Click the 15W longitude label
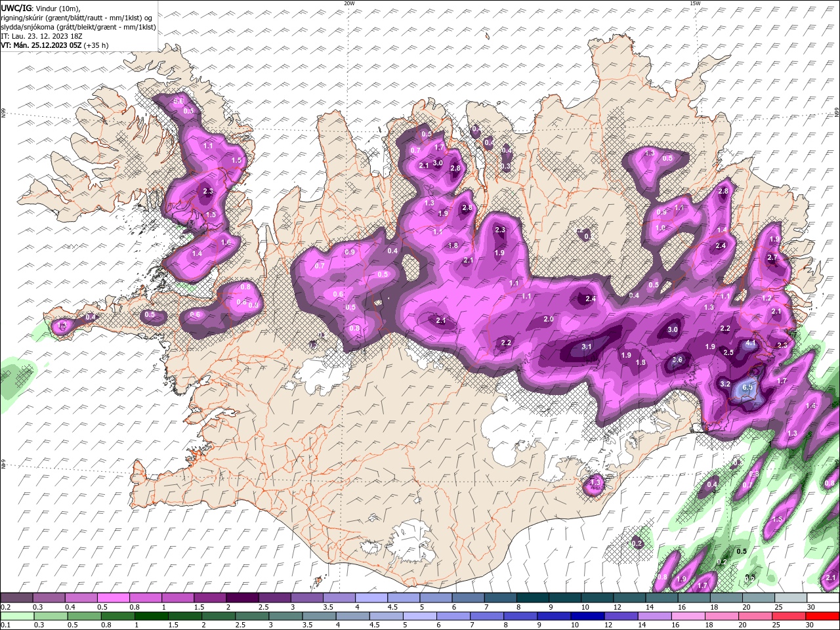Viewport: 840px width, 630px height. click(x=695, y=3)
